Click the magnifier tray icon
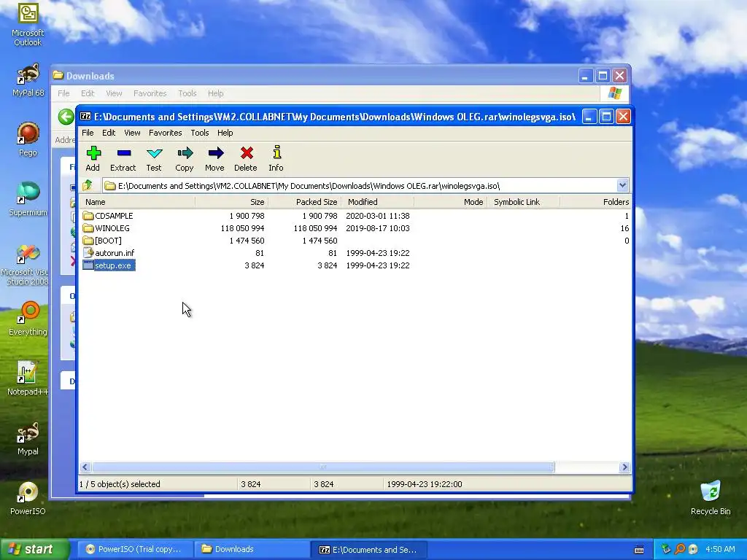The image size is (747, 560). tap(680, 549)
